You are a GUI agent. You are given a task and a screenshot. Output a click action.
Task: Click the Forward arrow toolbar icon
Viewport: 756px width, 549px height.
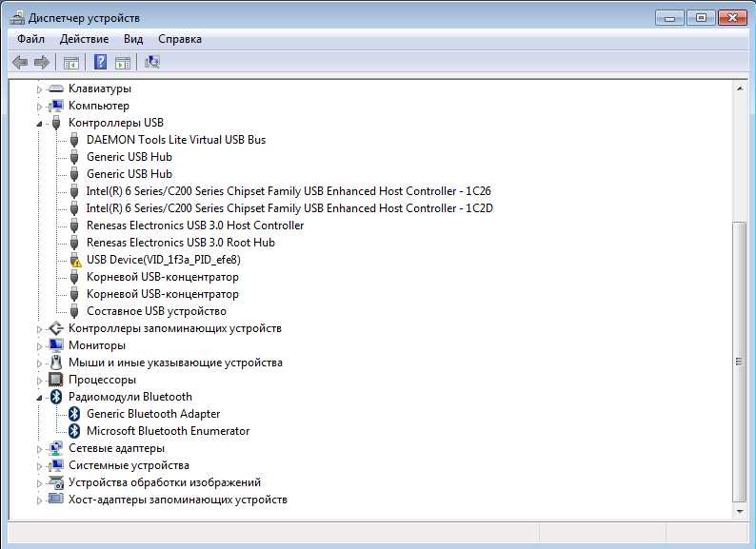[42, 62]
